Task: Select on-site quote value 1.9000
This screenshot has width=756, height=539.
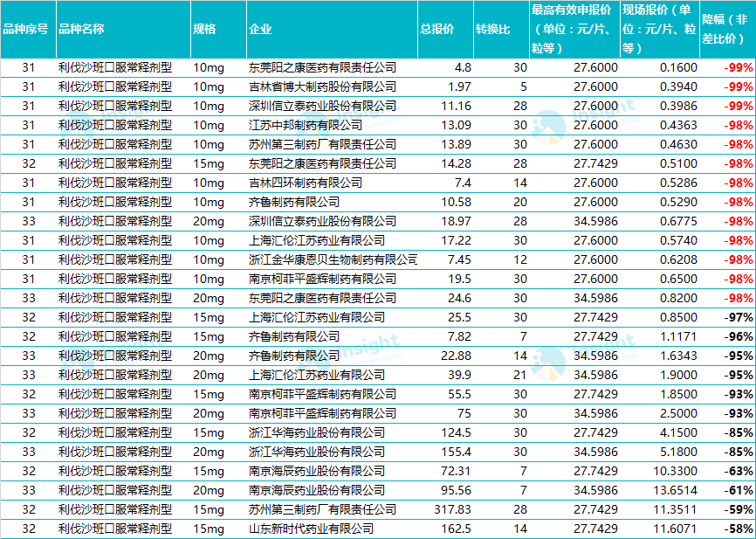Action: point(679,375)
